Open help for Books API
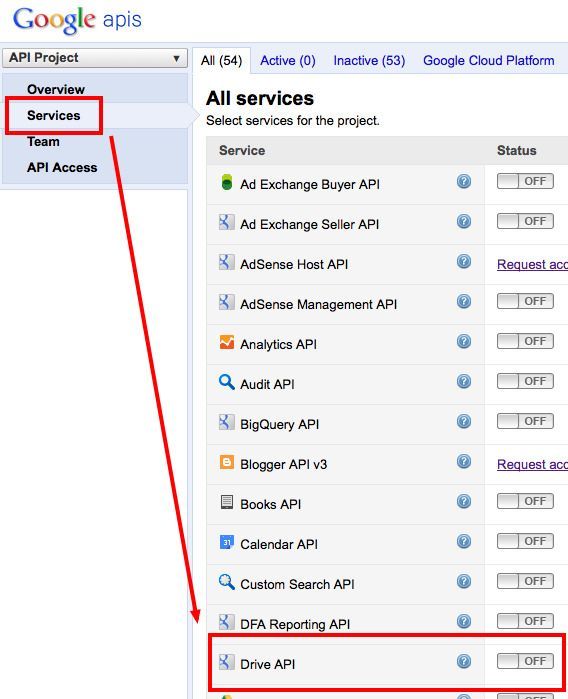The width and height of the screenshot is (568, 699). click(x=464, y=502)
